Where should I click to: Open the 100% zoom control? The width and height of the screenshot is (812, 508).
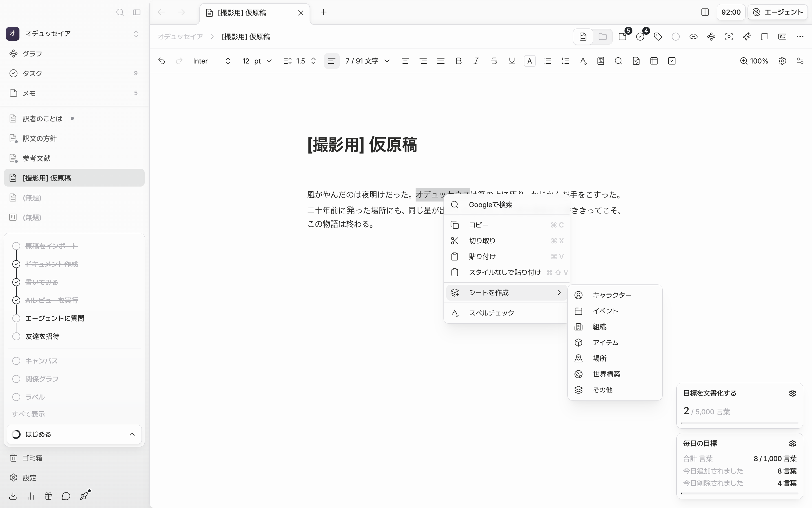coord(754,61)
